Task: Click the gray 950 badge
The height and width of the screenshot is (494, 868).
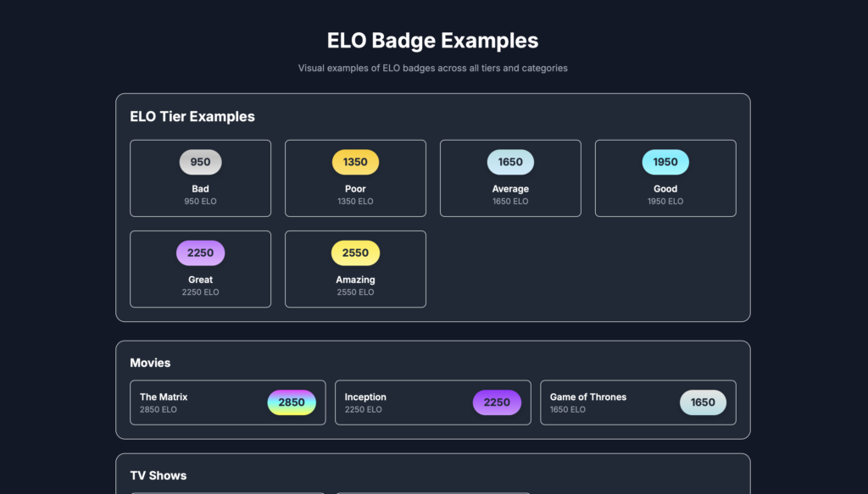Action: click(200, 162)
